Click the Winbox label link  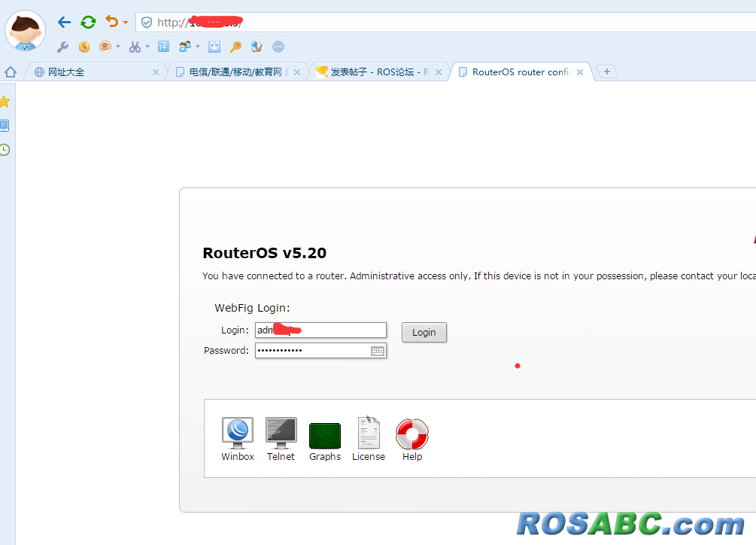(238, 456)
